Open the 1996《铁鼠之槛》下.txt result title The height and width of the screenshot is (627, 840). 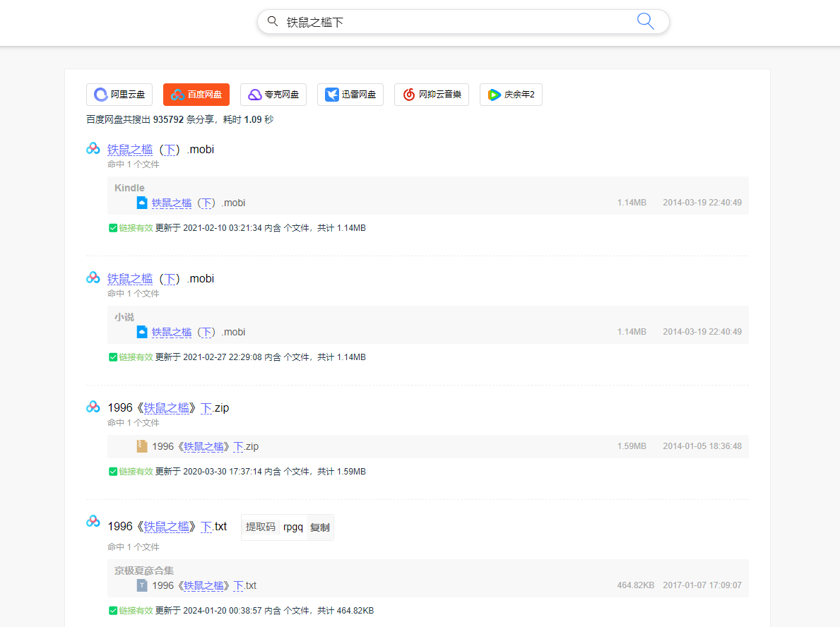point(167,527)
